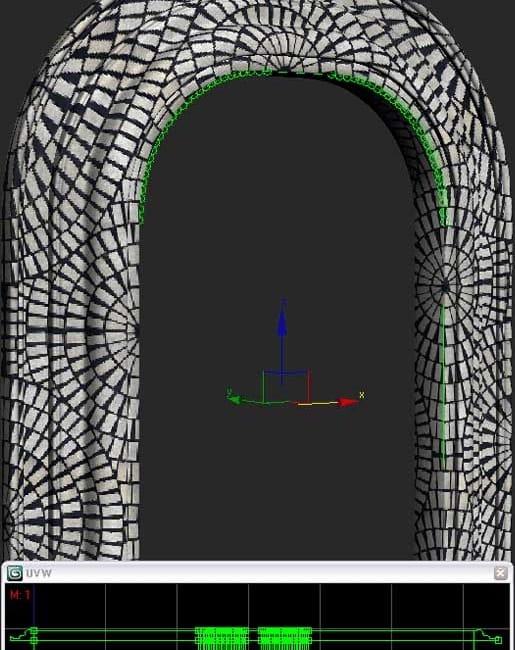Screen dimensions: 515x650
Task: Click the UVW window title text
Action: tap(39, 573)
